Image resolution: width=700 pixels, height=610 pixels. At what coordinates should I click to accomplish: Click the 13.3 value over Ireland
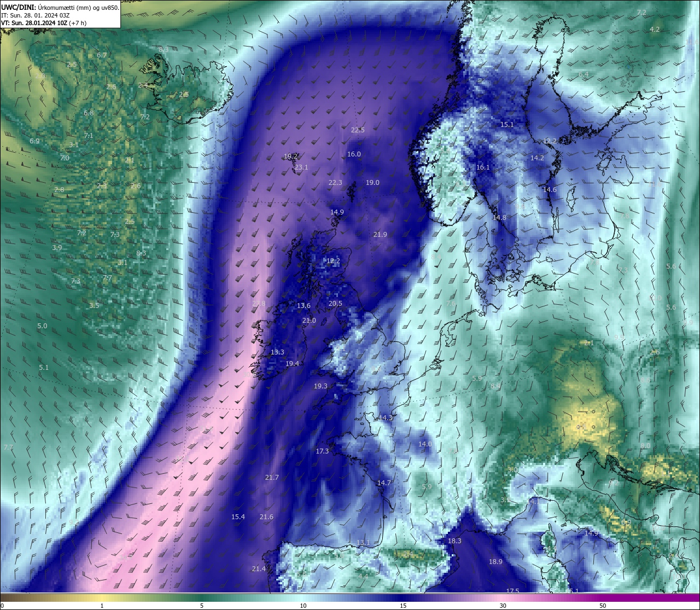pyautogui.click(x=277, y=352)
